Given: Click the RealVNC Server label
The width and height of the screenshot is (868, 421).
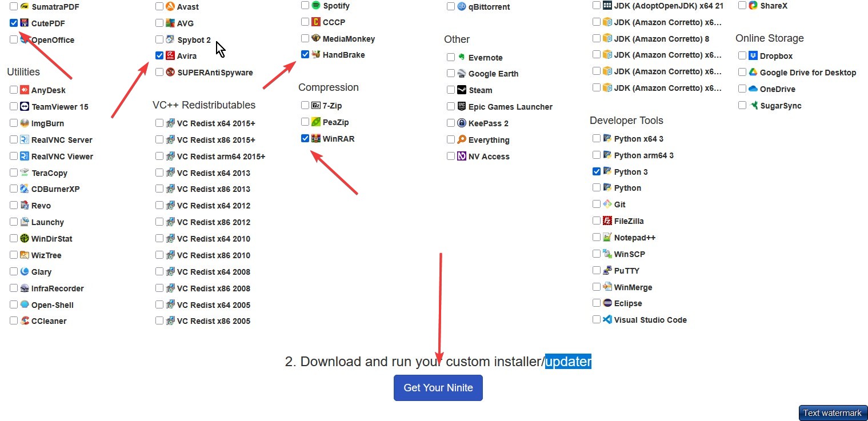Looking at the screenshot, I should tap(62, 140).
